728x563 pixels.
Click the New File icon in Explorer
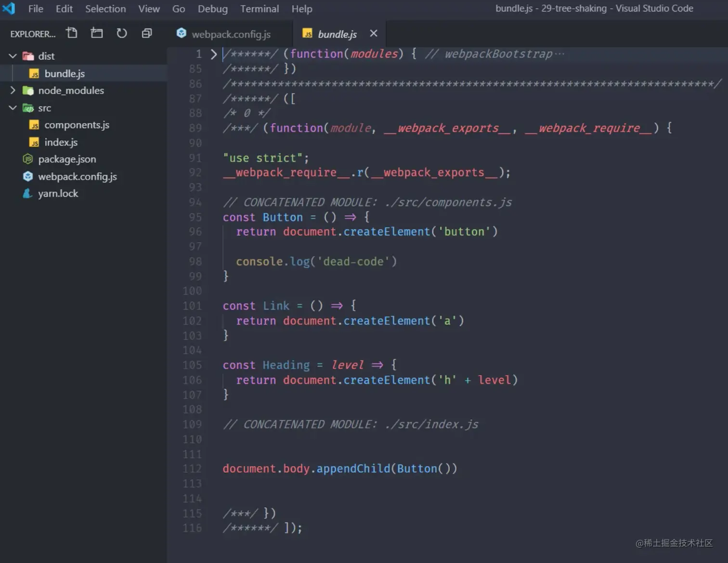(x=72, y=33)
